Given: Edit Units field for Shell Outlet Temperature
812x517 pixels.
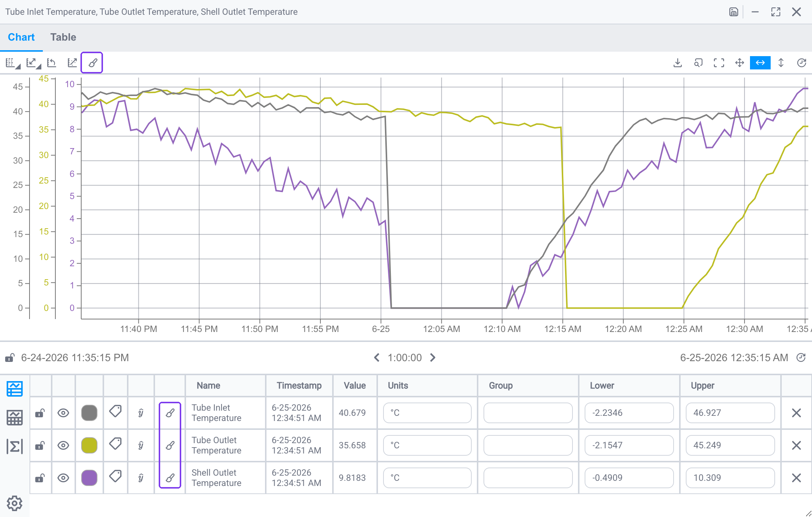Looking at the screenshot, I should (427, 478).
